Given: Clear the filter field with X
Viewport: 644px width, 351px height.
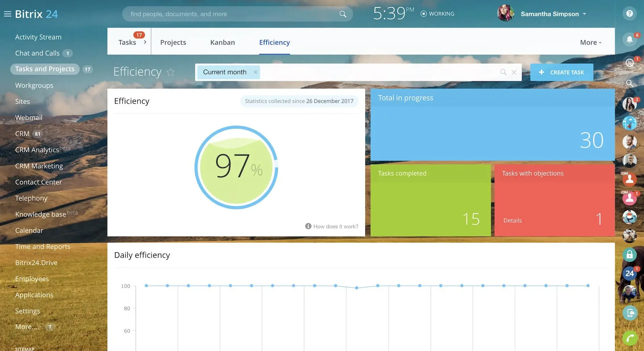Looking at the screenshot, I should coord(514,72).
